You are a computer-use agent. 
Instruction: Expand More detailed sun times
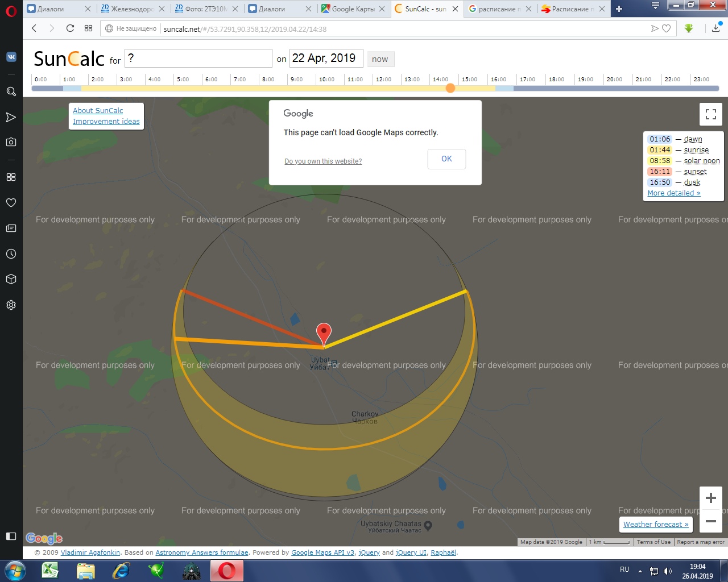coord(673,193)
